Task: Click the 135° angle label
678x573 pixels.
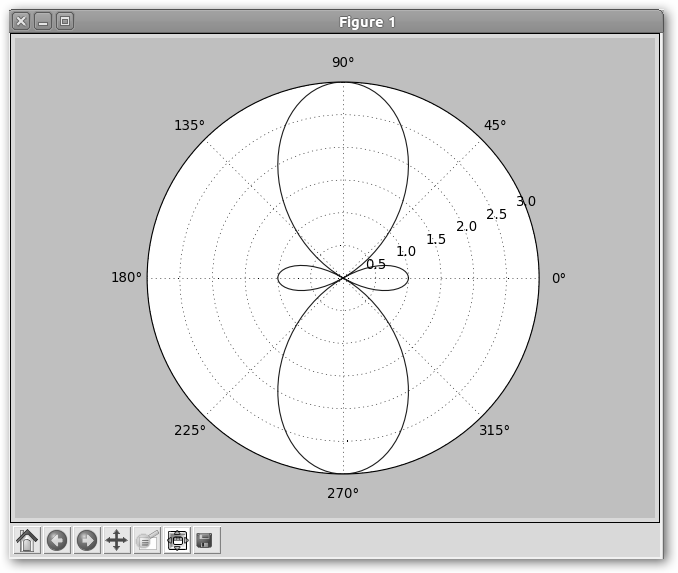Action: pyautogui.click(x=189, y=125)
